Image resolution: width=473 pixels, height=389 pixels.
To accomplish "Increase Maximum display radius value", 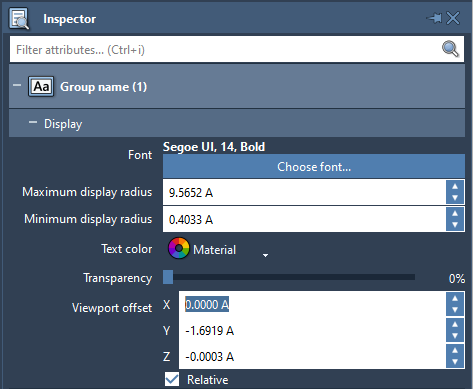I will pyautogui.click(x=455, y=186).
